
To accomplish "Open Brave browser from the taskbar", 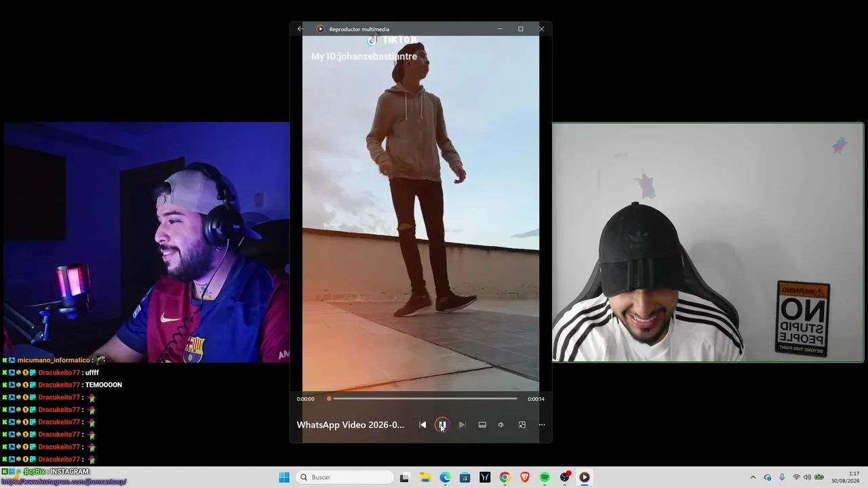I will click(x=525, y=477).
